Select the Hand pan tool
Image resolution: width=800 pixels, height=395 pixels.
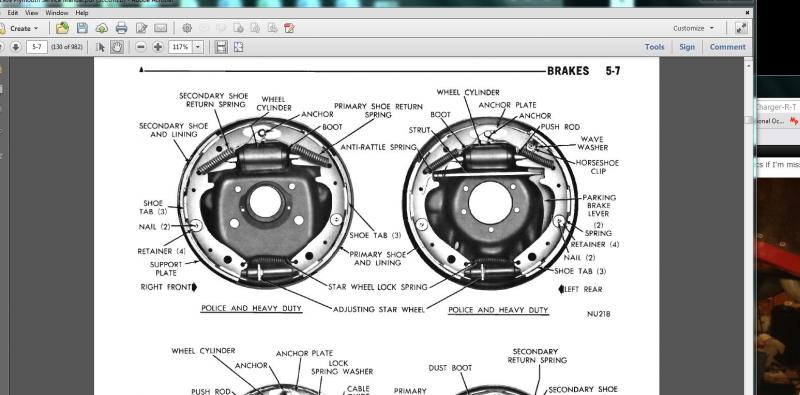click(x=117, y=47)
